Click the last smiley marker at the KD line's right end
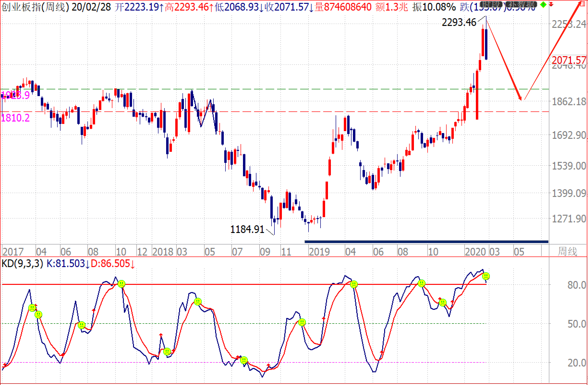Screen dimensions: 588x385 click(486, 276)
